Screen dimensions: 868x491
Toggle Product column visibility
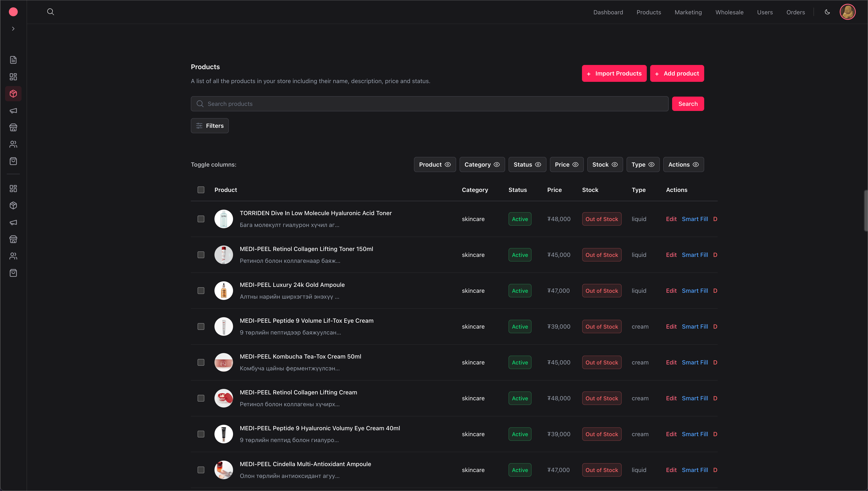(435, 165)
